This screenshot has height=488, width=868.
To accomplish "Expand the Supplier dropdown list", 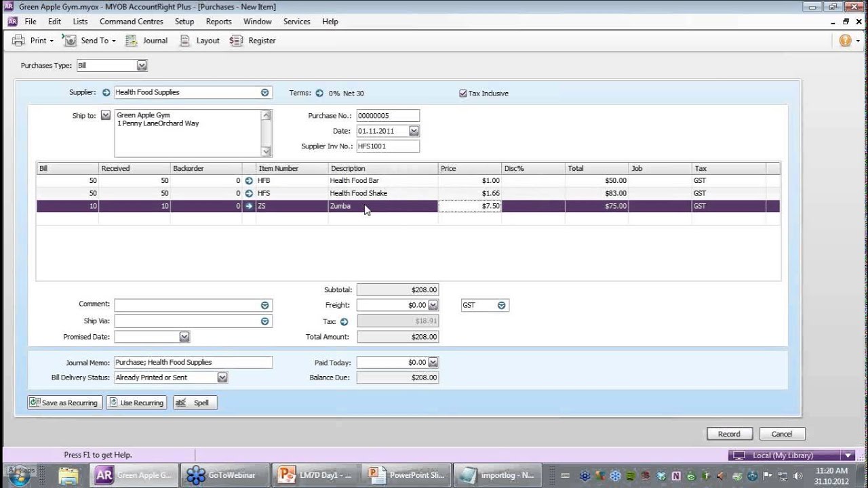I will pos(264,92).
